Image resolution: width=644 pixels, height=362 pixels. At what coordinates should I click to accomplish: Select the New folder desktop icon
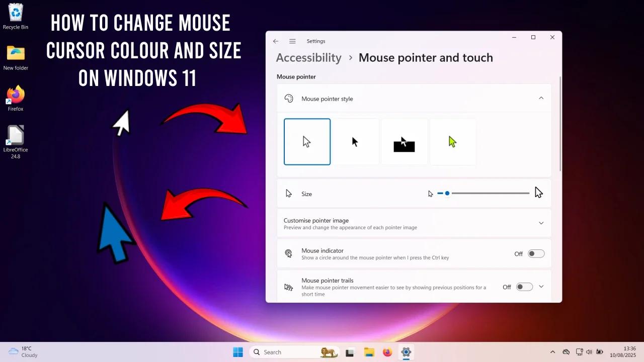(x=16, y=58)
